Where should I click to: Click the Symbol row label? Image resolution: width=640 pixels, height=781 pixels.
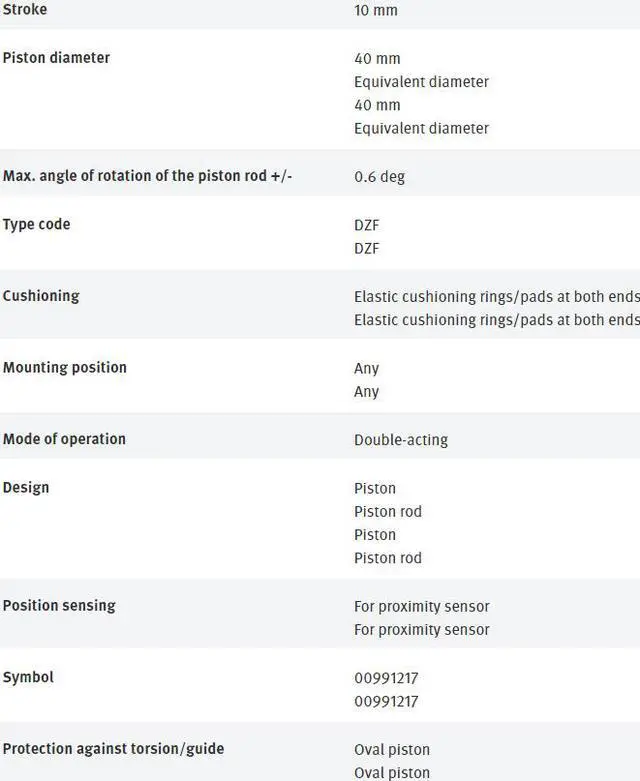click(28, 678)
